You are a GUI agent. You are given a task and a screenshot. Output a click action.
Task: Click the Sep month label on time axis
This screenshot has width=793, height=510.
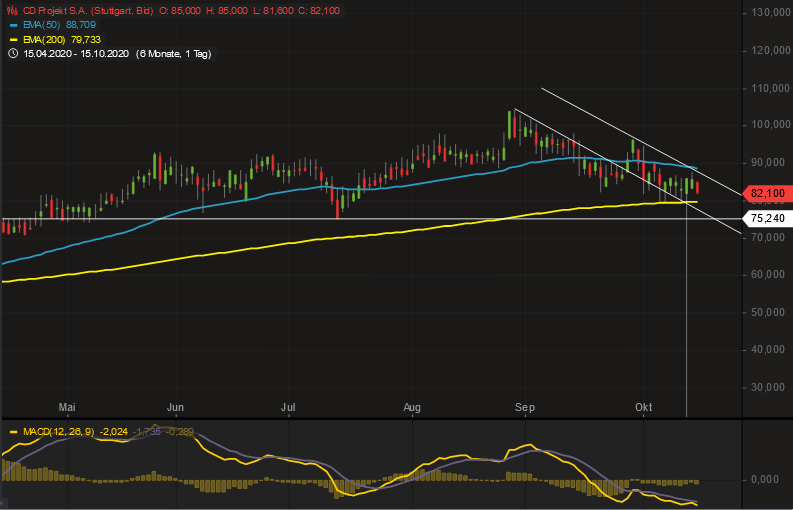(x=526, y=407)
